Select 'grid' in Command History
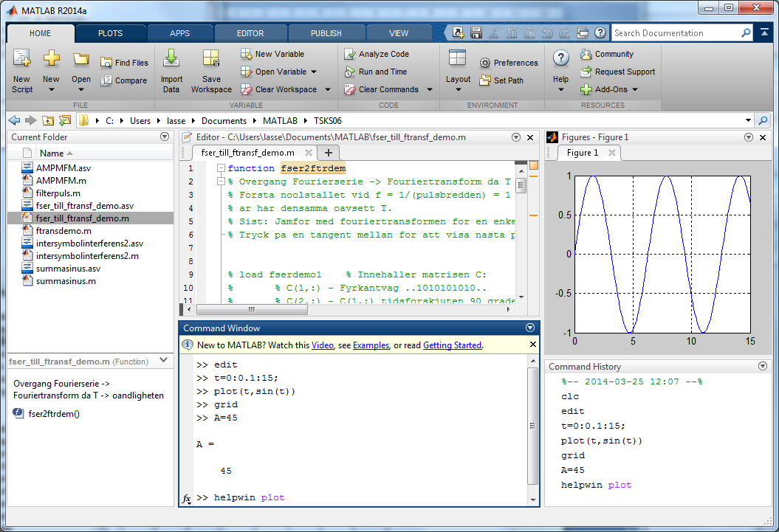The height and width of the screenshot is (532, 779). click(573, 455)
